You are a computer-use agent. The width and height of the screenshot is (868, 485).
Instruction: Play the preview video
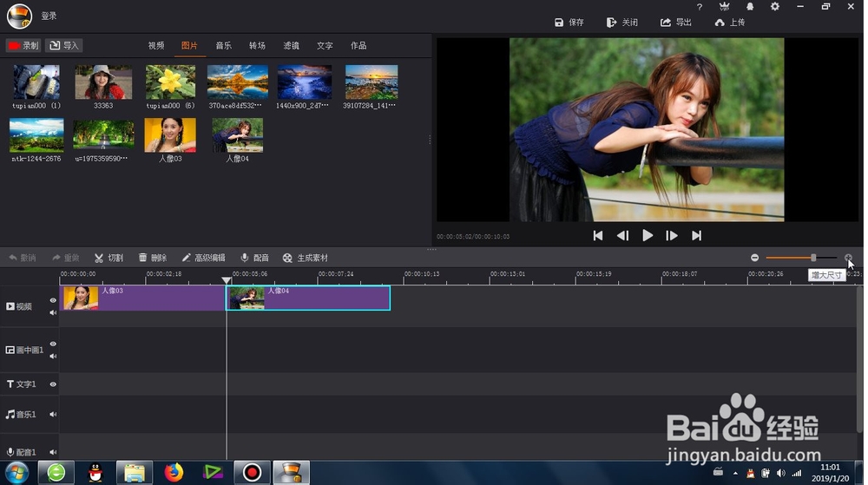648,236
